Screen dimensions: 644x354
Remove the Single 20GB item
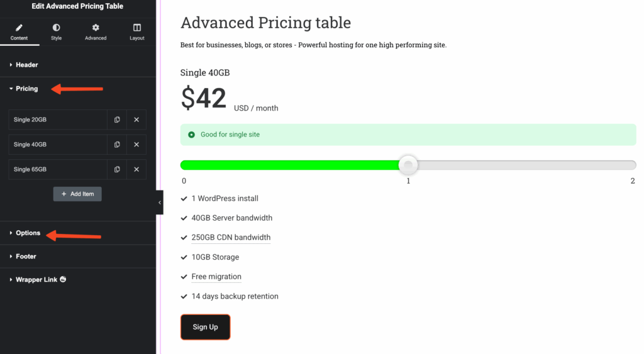[x=136, y=119]
